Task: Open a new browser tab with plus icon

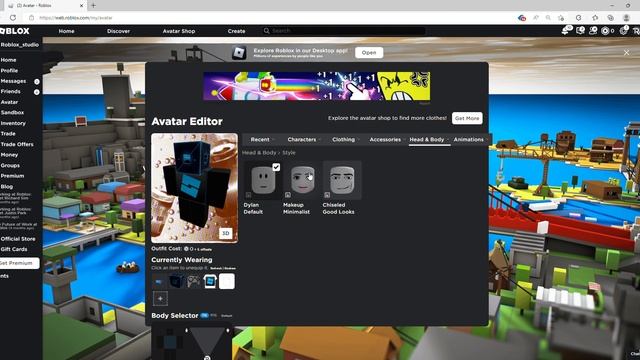Action: (93, 6)
